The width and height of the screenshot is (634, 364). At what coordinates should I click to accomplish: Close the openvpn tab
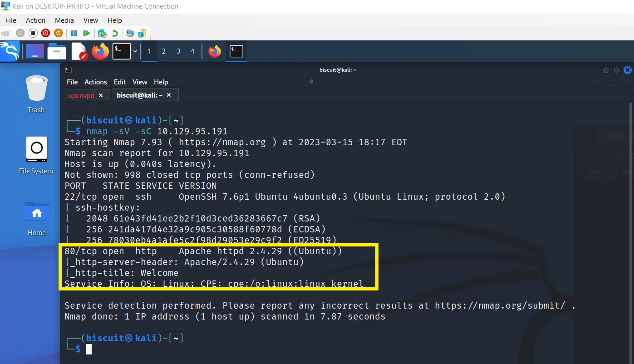[x=101, y=95]
